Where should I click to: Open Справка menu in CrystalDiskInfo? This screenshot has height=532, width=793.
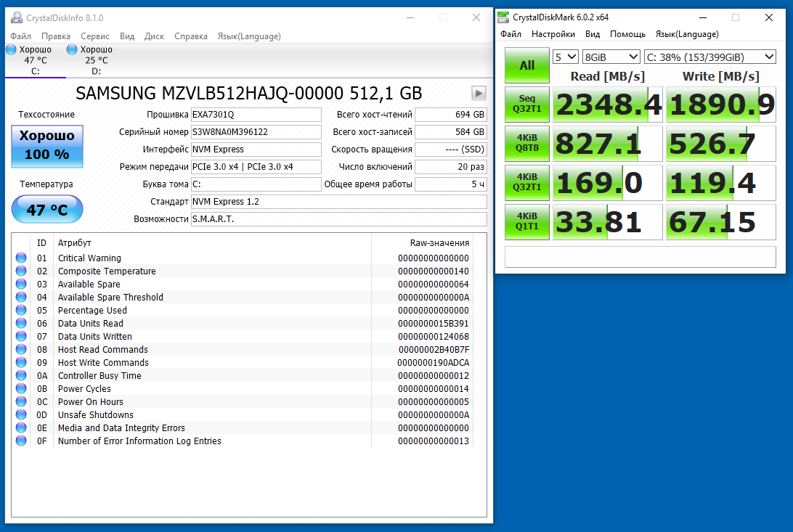pyautogui.click(x=191, y=36)
